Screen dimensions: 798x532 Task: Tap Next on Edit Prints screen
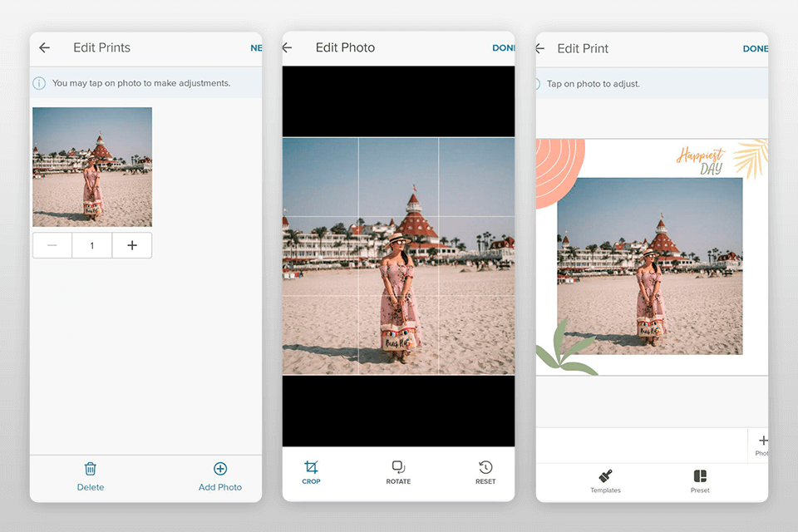[x=256, y=48]
